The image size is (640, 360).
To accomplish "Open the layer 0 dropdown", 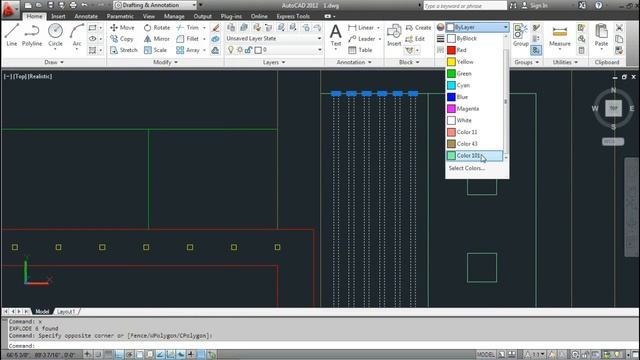I will coord(289,50).
